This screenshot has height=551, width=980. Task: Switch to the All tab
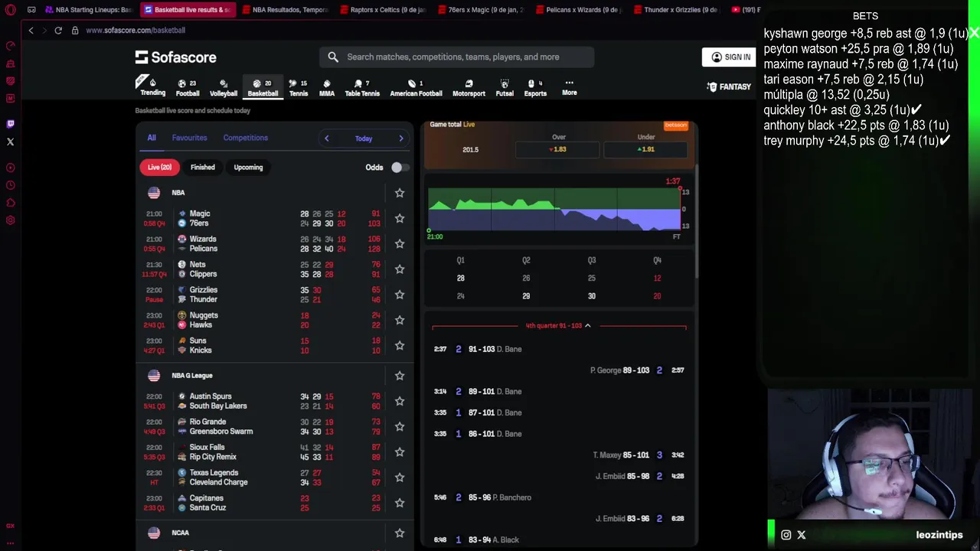[152, 138]
